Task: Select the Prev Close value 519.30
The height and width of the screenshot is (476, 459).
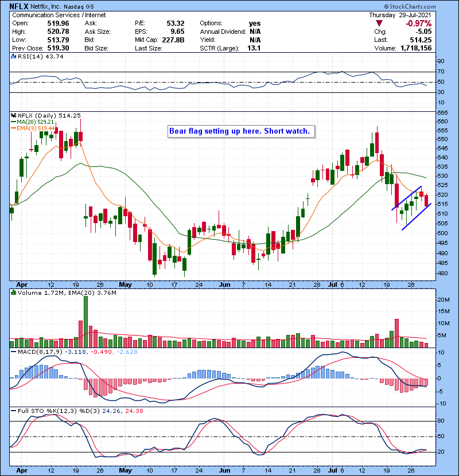Action: click(58, 48)
